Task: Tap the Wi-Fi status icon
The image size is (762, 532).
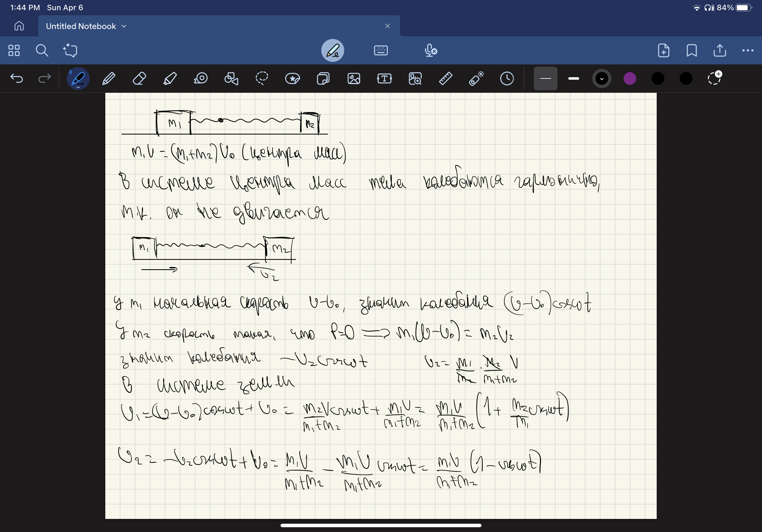Action: (697, 8)
